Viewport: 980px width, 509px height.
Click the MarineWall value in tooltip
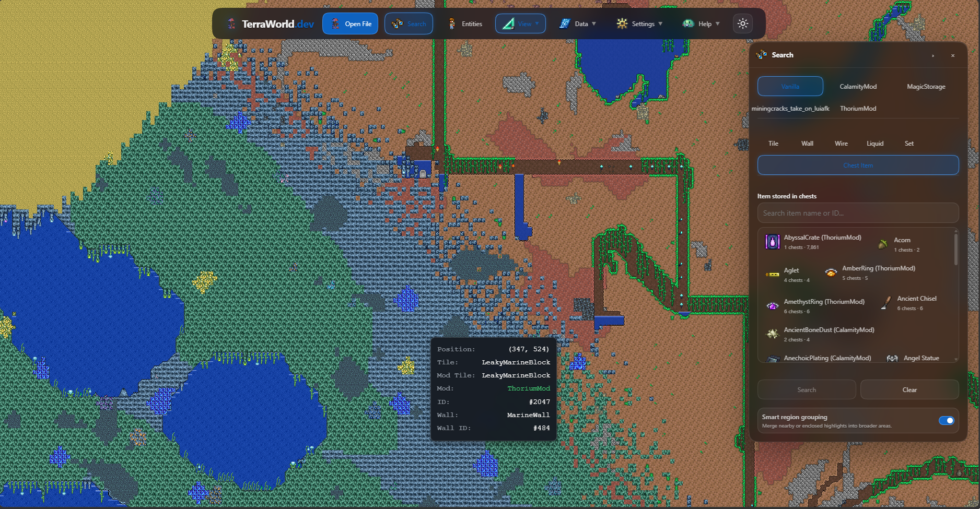click(528, 415)
